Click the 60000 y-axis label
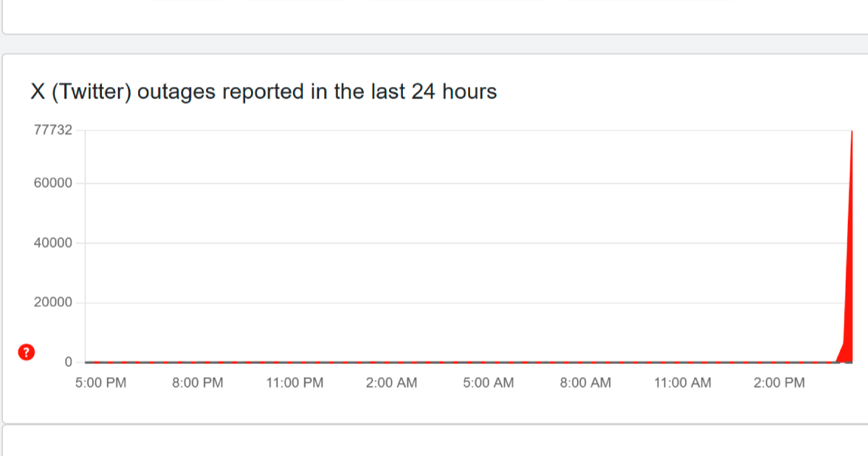Screen dimensions: 868x456 pyautogui.click(x=54, y=183)
